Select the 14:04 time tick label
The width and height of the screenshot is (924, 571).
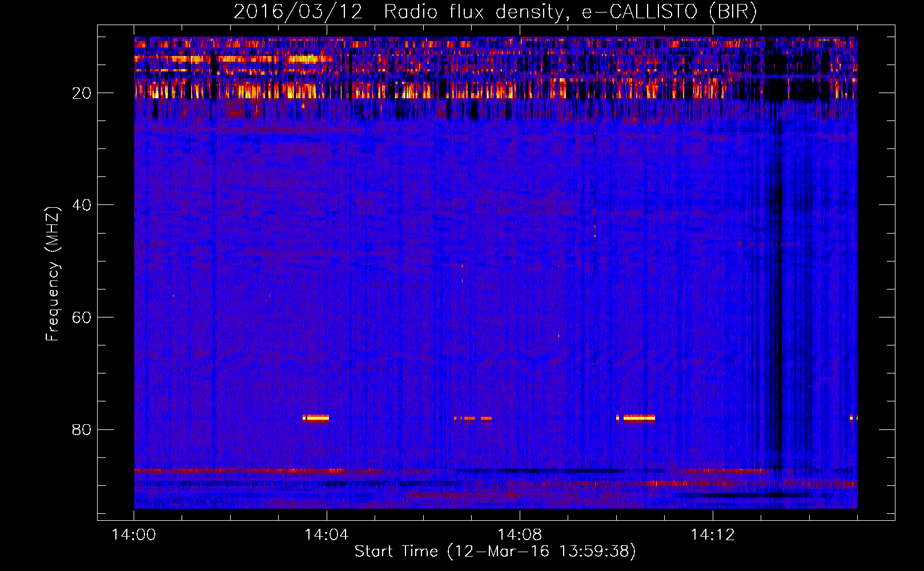[327, 535]
